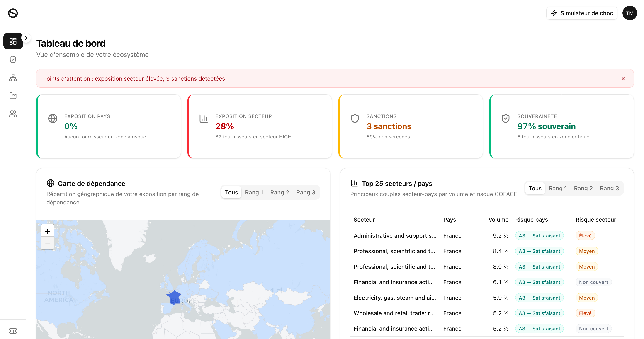Select Rang 1 on the dependency map
The height and width of the screenshot is (339, 644).
pyautogui.click(x=254, y=192)
